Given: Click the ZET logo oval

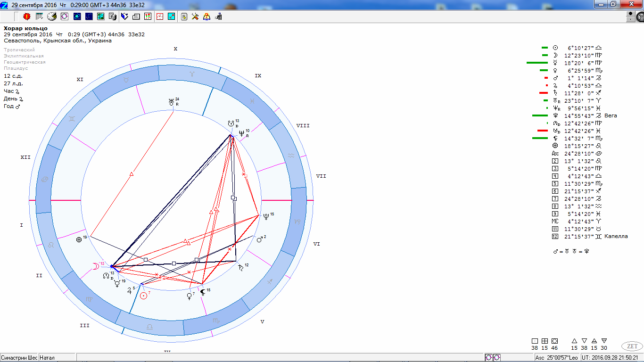Looking at the screenshot, I should [x=632, y=346].
